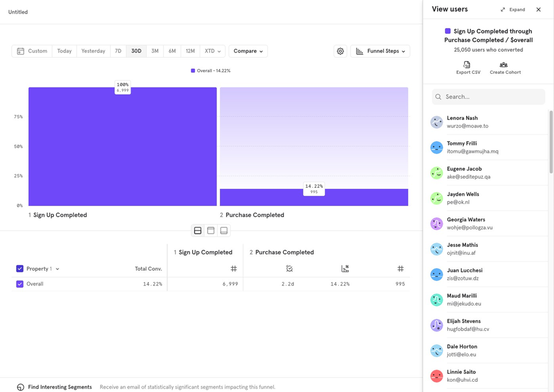Open the chart settings gear icon
The width and height of the screenshot is (554, 392).
[x=340, y=51]
